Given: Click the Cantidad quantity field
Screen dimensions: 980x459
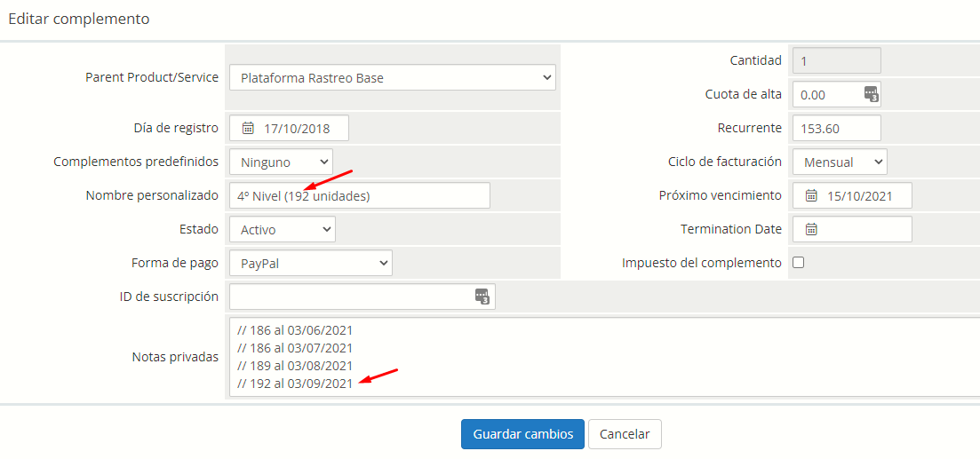Looking at the screenshot, I should coord(835,60).
